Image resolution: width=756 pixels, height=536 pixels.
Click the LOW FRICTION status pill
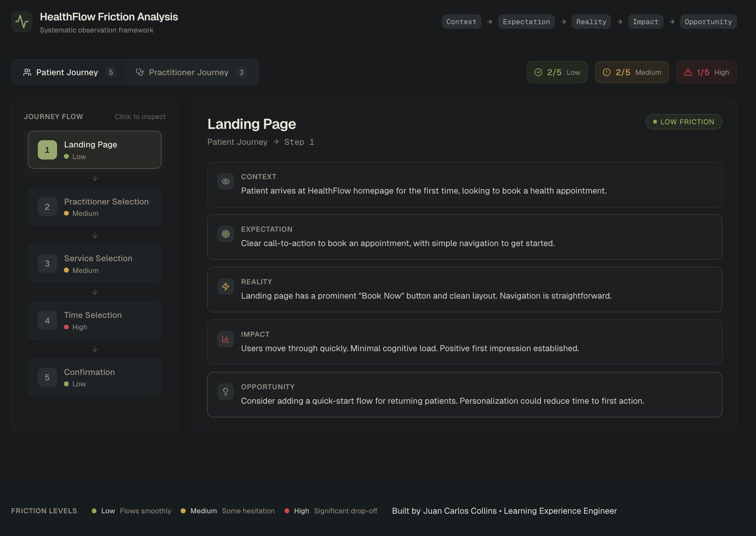pos(683,122)
